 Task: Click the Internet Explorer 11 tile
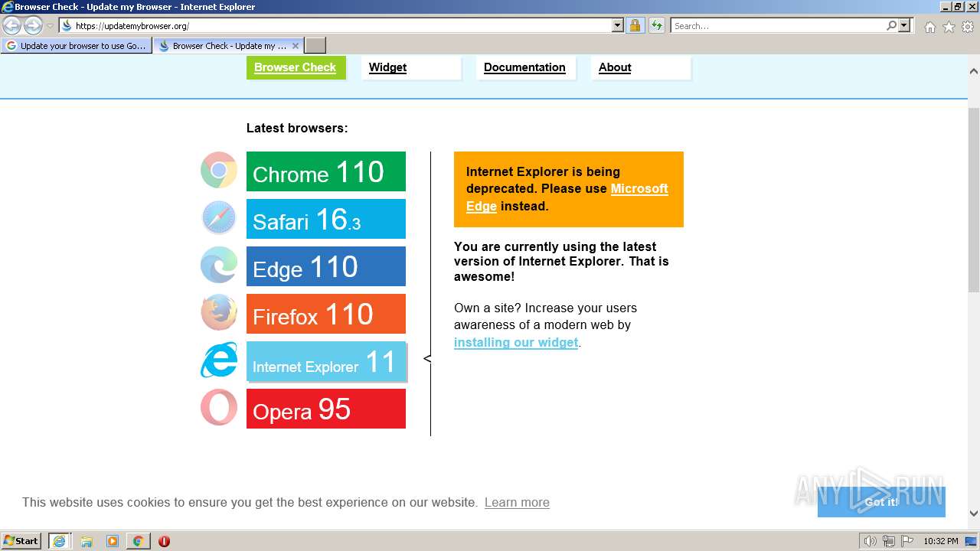(x=326, y=361)
